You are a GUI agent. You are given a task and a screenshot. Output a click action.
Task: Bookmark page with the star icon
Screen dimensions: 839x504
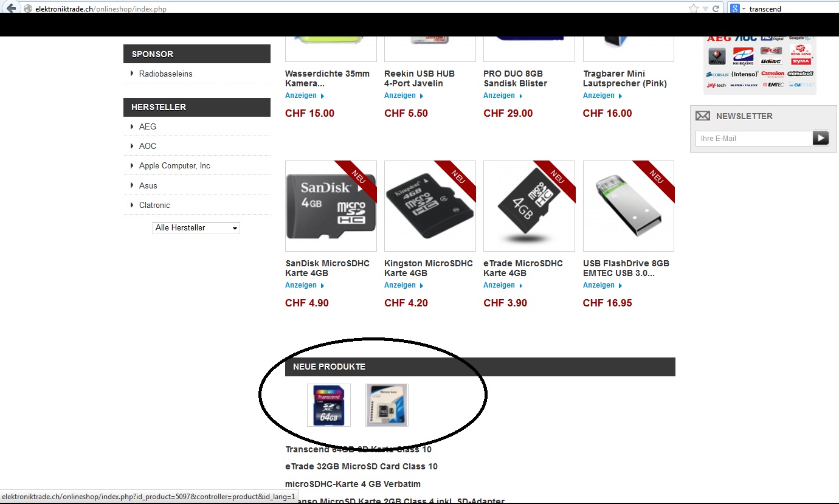pyautogui.click(x=693, y=9)
